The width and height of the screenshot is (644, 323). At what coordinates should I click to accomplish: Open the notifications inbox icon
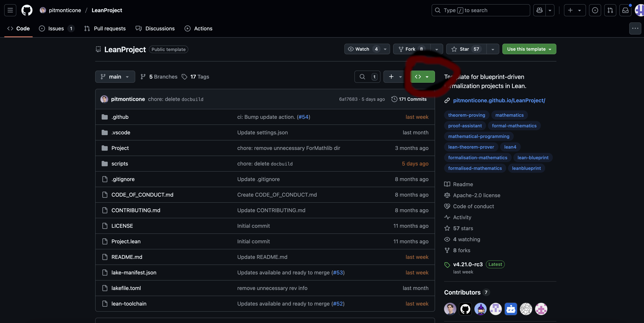(625, 10)
